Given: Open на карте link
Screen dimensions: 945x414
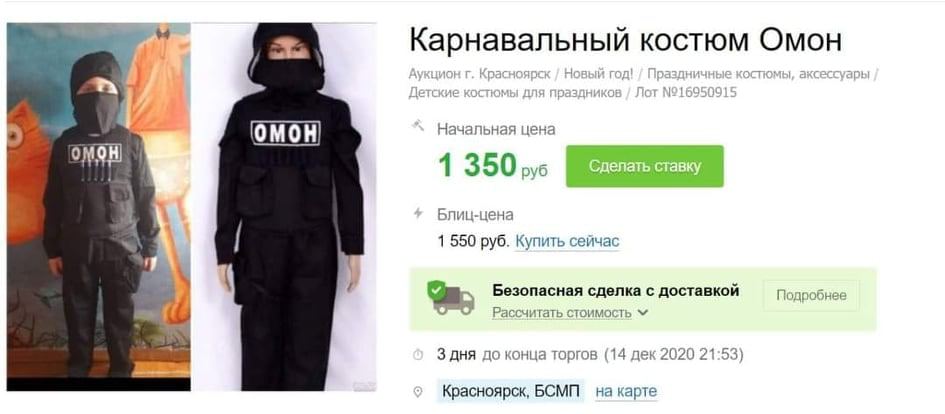Looking at the screenshot, I should coord(626,392).
